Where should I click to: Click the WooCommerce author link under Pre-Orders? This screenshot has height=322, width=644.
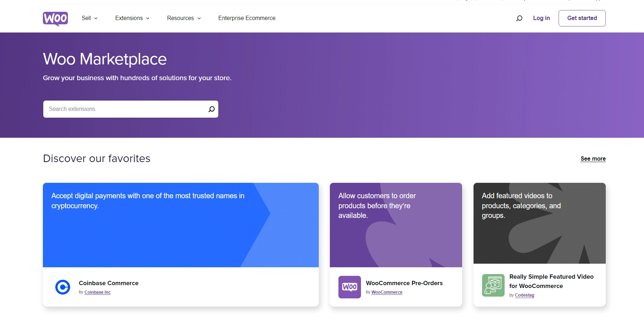tap(387, 292)
